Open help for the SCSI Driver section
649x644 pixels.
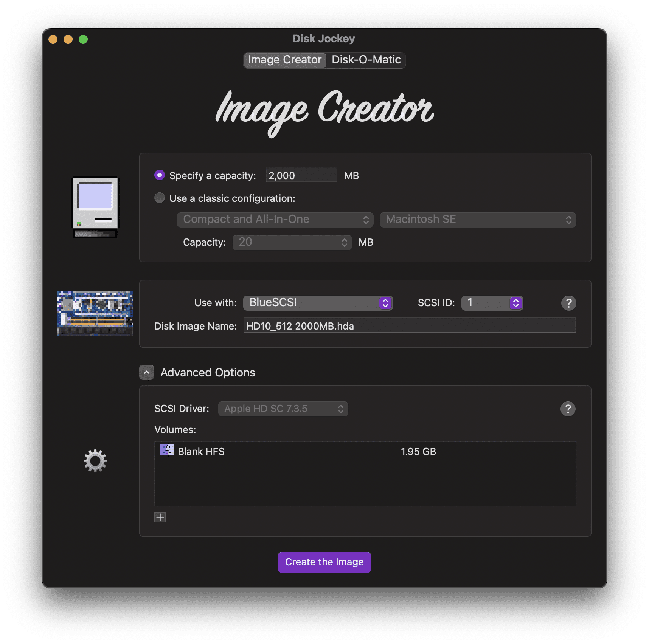pyautogui.click(x=568, y=409)
